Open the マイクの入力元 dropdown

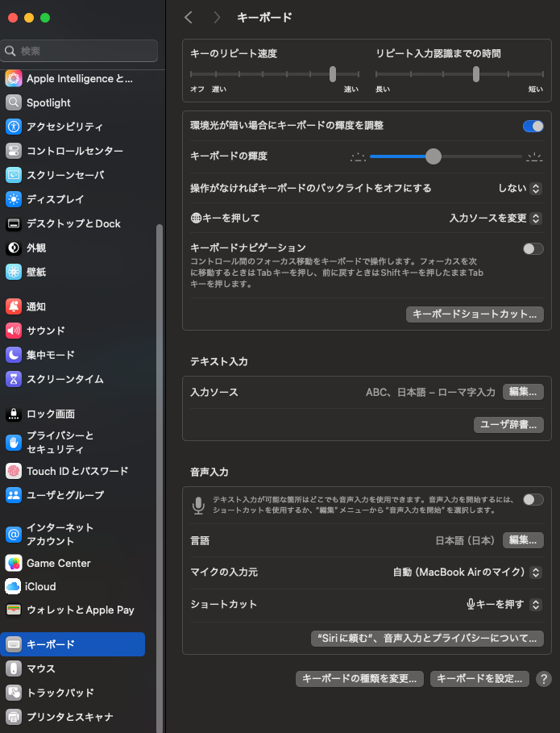[467, 573]
